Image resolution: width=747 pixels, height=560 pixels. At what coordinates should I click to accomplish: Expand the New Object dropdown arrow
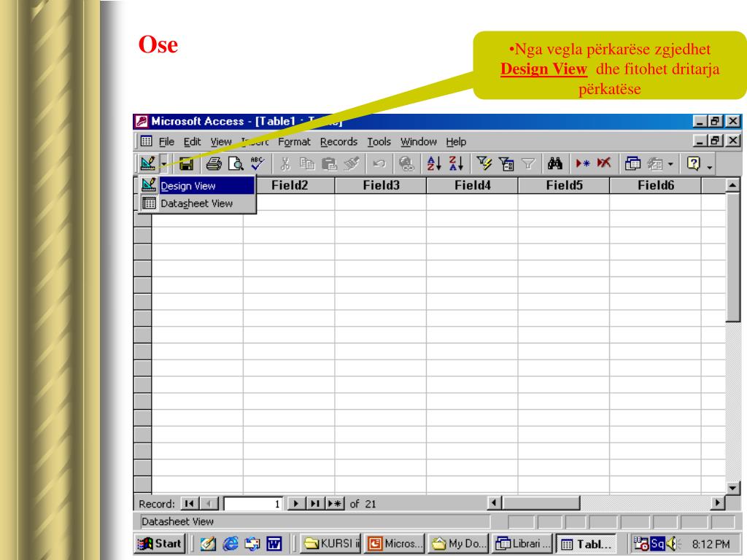[x=670, y=164]
